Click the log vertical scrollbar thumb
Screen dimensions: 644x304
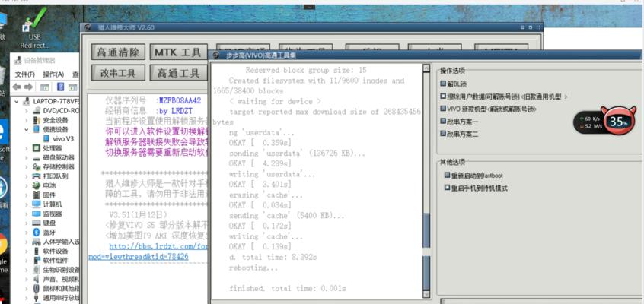point(426,252)
